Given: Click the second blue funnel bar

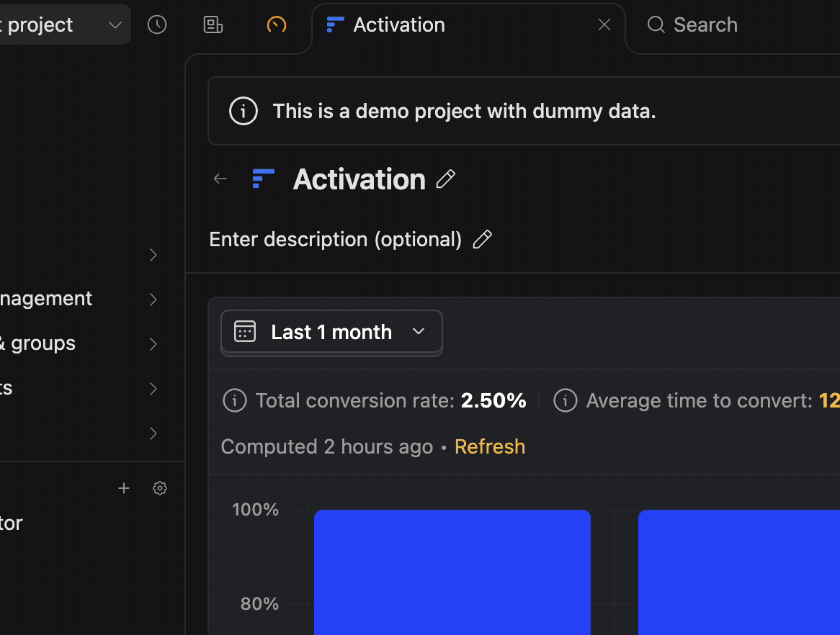Looking at the screenshot, I should (739, 572).
